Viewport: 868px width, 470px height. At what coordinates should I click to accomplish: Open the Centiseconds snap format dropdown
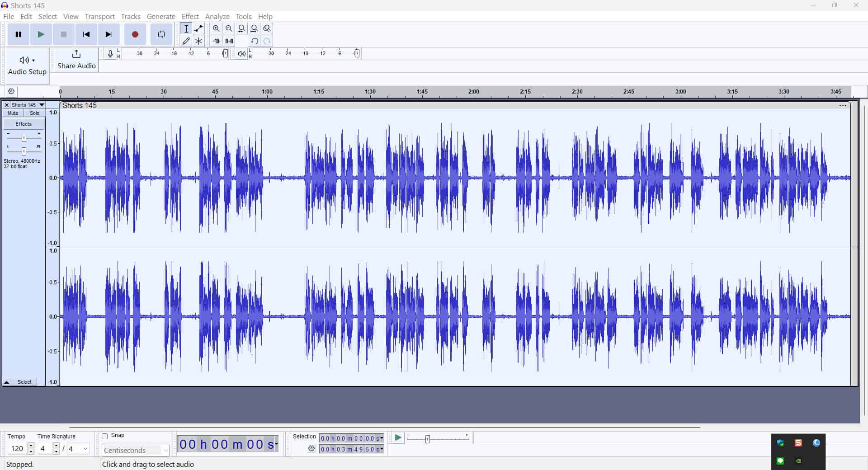(x=165, y=450)
